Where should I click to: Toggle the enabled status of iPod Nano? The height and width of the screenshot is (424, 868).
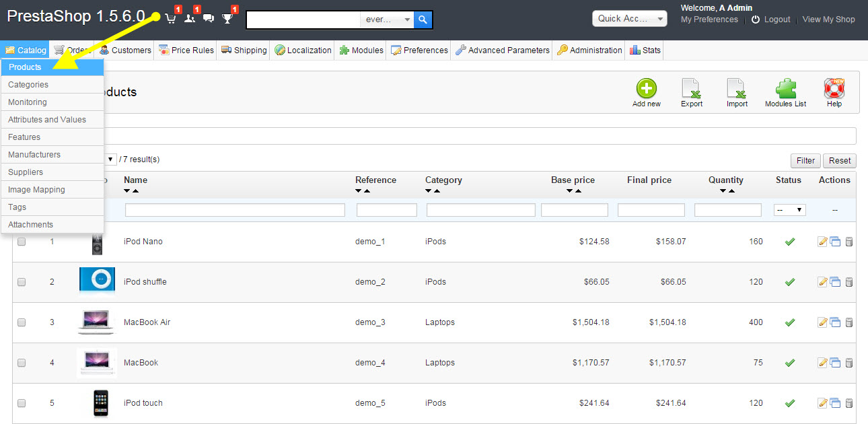(790, 242)
